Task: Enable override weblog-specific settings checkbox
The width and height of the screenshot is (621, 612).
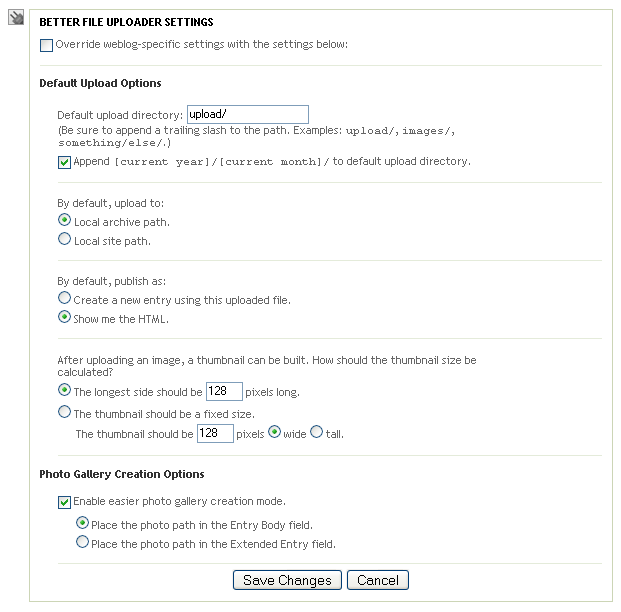Action: [x=46, y=45]
